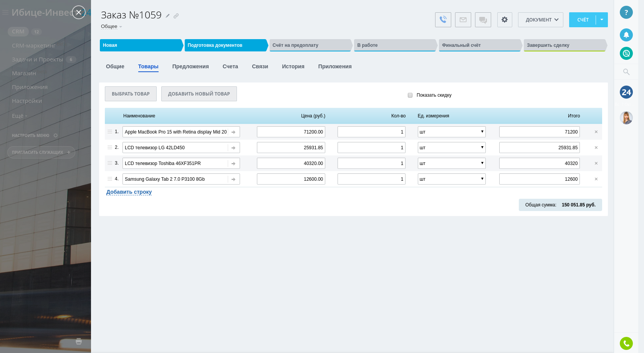Screen dimensions: 644x353
Task: Remove the Apple MacBook Pro product row
Action: pyautogui.click(x=596, y=132)
